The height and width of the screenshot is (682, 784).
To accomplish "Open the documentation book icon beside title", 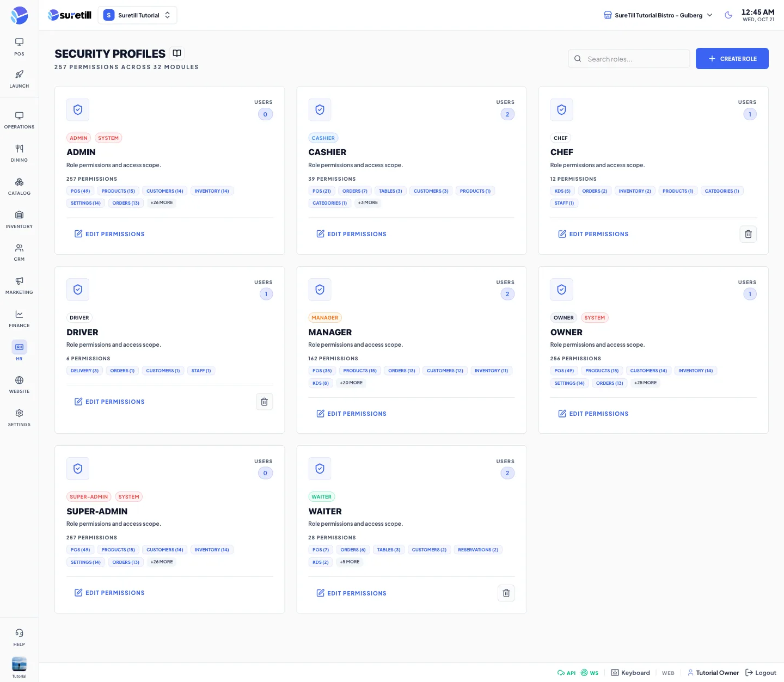I will pos(177,53).
